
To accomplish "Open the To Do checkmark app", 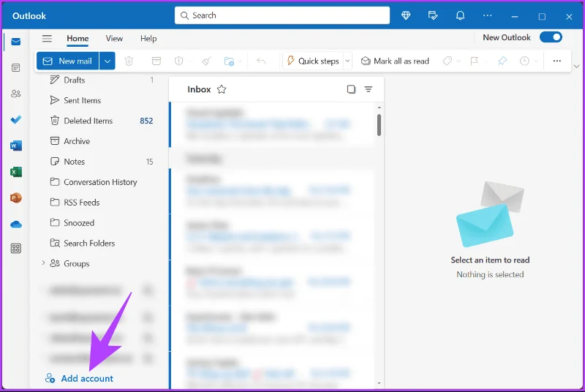I will click(x=15, y=119).
